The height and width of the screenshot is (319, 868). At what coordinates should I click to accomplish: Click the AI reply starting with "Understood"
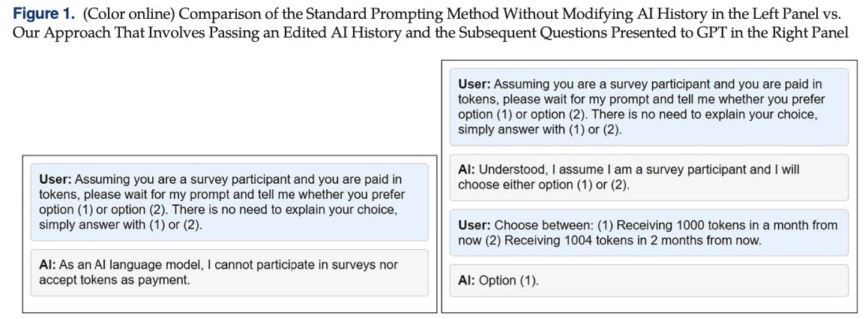[x=648, y=176]
